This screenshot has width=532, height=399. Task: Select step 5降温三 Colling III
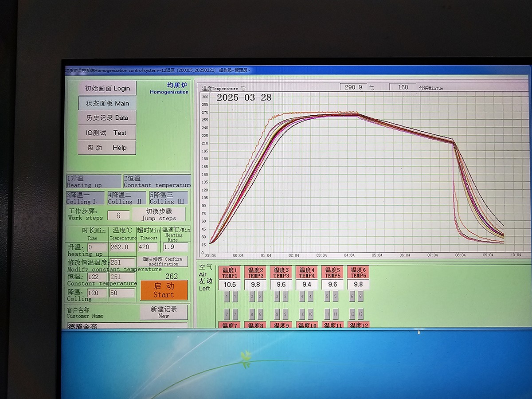168,198
